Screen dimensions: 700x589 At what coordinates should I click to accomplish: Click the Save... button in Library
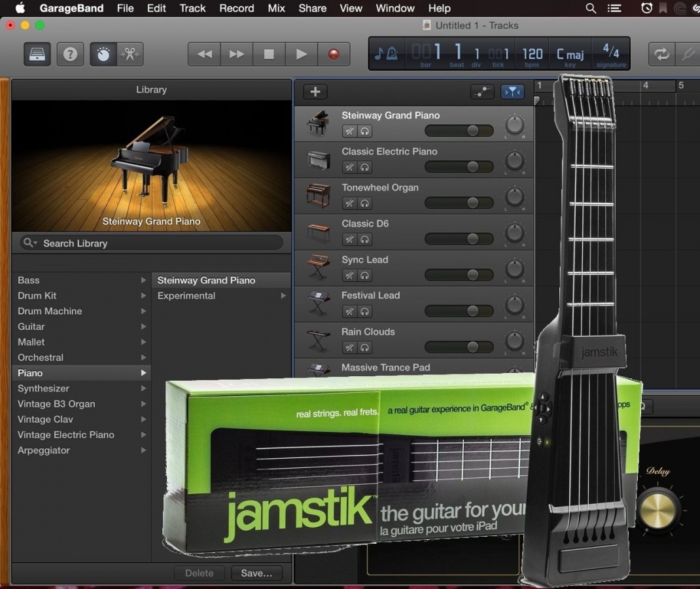256,573
